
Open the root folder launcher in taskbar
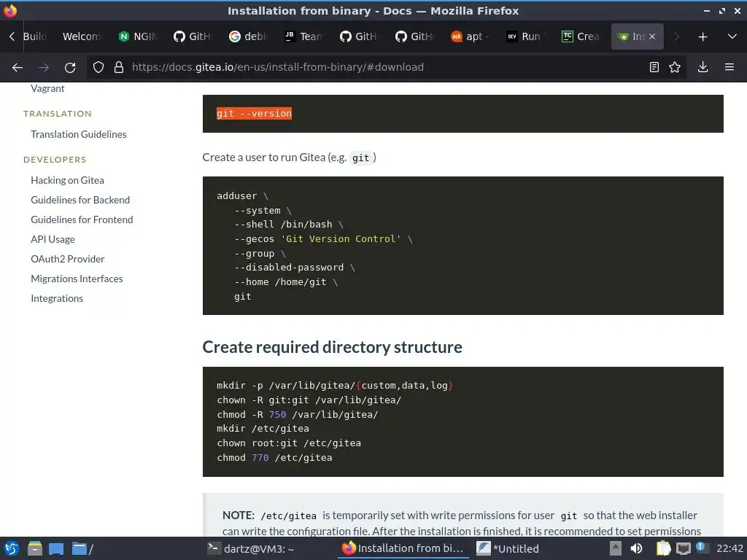point(82,548)
